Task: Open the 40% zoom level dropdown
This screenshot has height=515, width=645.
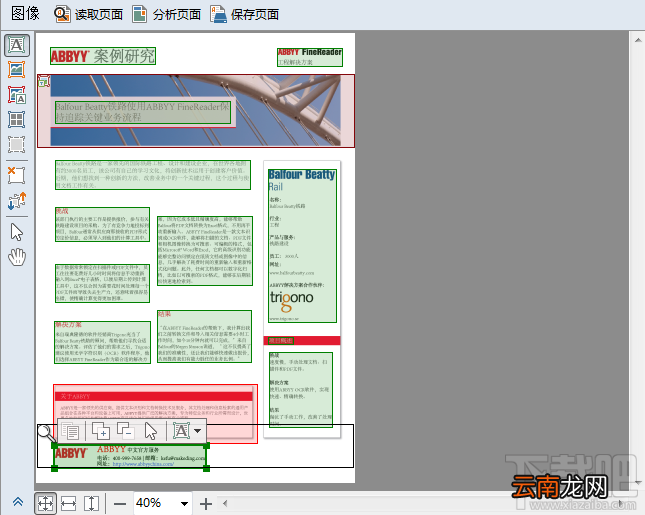Action: (184, 503)
